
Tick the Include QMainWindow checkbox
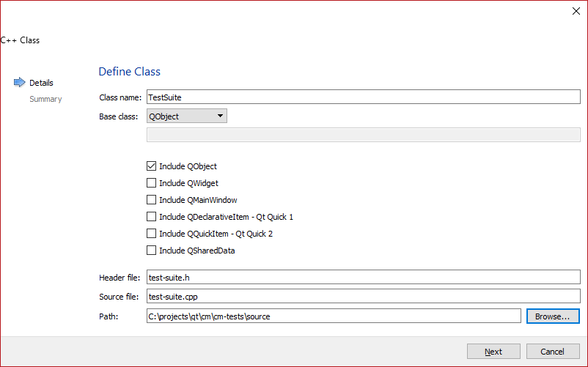tap(152, 200)
